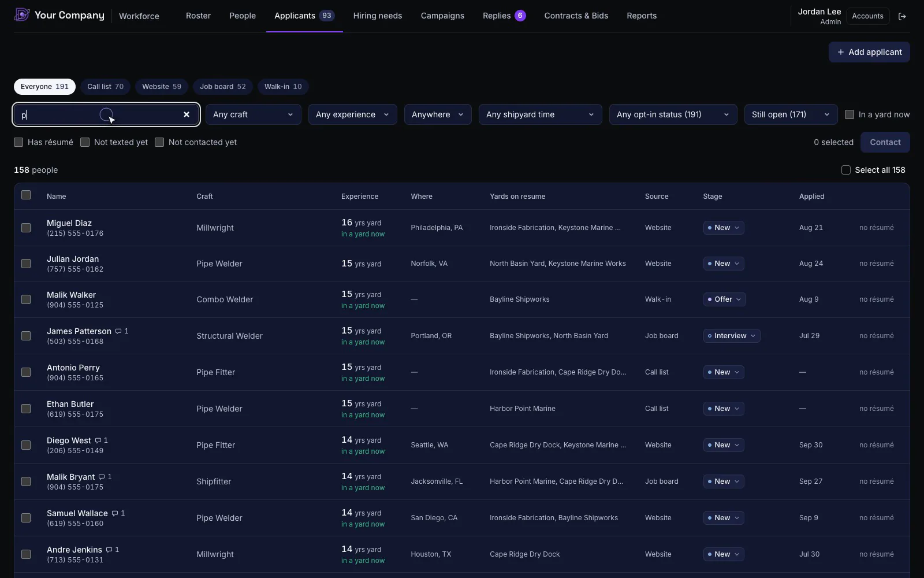Open Julian Jordan's New stage dropdown
Viewport: 924px width, 578px height.
tap(724, 264)
